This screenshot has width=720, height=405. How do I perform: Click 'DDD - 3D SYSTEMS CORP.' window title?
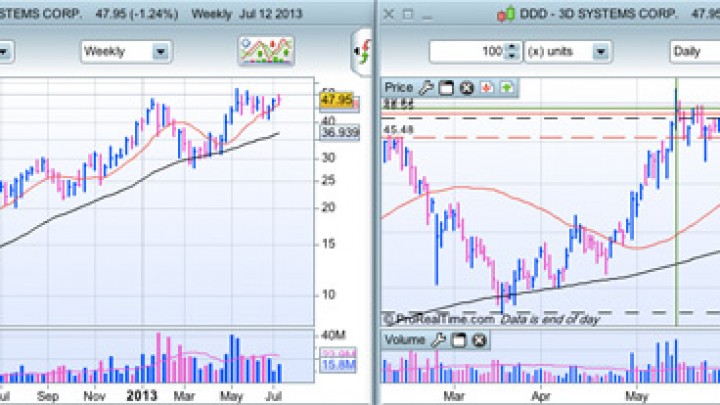598,14
